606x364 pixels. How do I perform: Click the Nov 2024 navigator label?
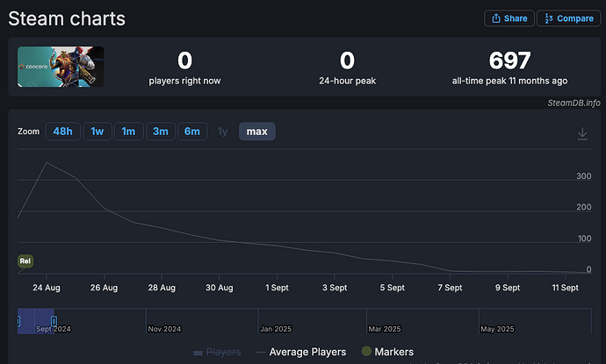pos(164,329)
